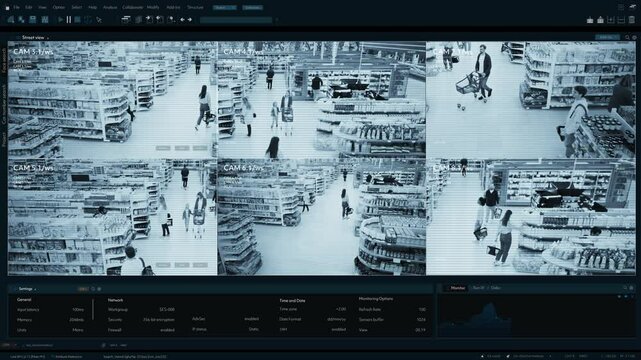
Task: Click the General section heading
Action: tap(24, 300)
